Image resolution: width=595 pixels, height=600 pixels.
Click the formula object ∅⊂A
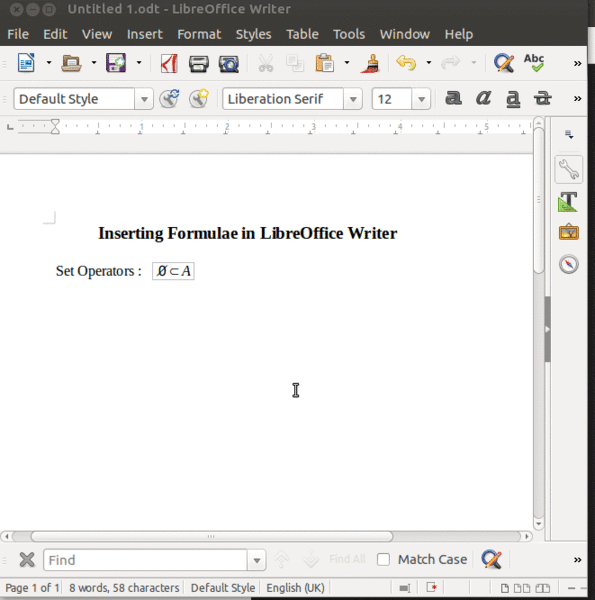coord(173,271)
